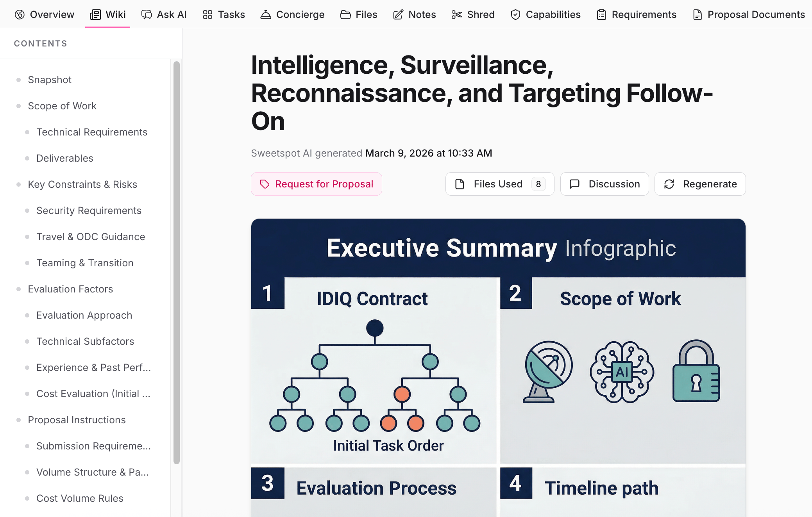Viewport: 812px width, 517px height.
Task: Click the Wiki book icon
Action: (95, 15)
